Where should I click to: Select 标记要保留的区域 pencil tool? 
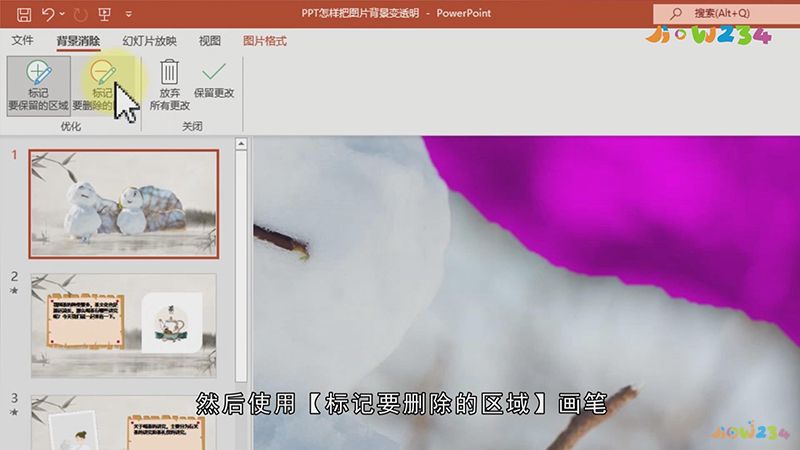(x=39, y=86)
